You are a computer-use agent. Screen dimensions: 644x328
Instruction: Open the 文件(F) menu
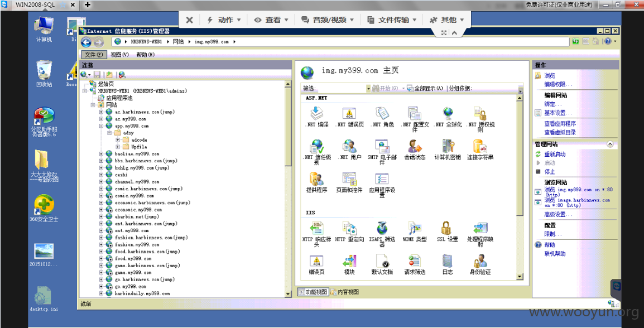[x=94, y=55]
